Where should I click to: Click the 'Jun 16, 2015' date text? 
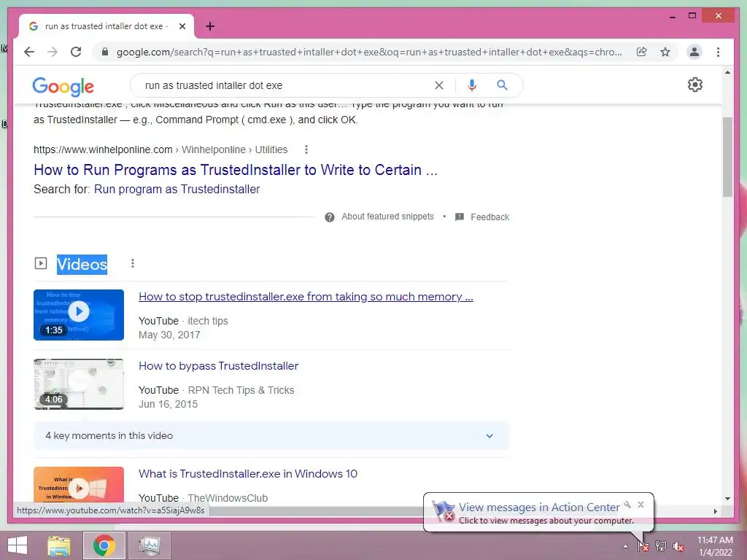tap(169, 404)
